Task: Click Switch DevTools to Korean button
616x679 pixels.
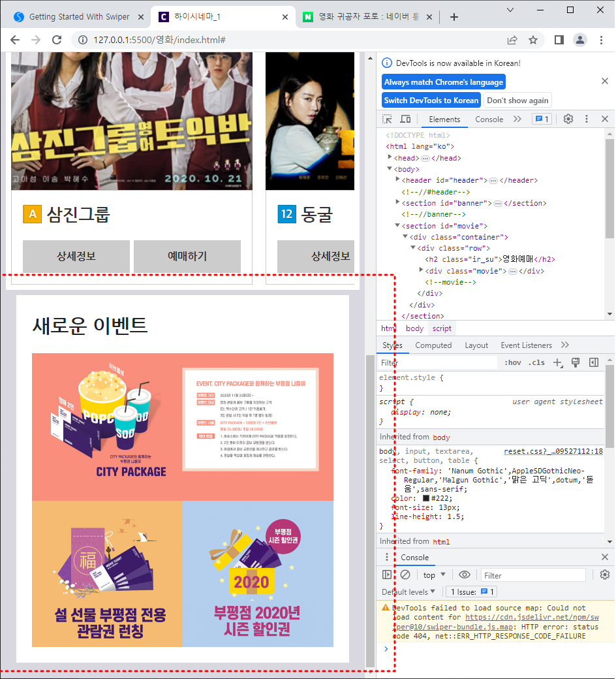Action: 431,101
